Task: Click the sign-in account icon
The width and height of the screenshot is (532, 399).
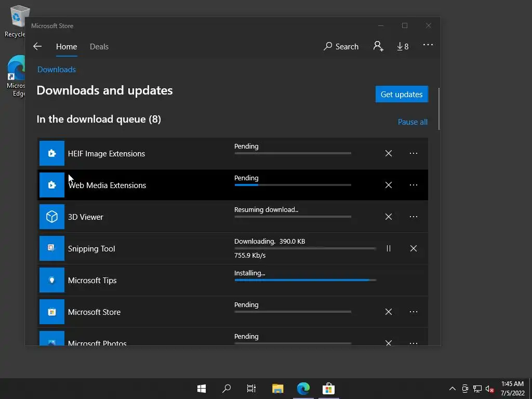Action: (378, 46)
